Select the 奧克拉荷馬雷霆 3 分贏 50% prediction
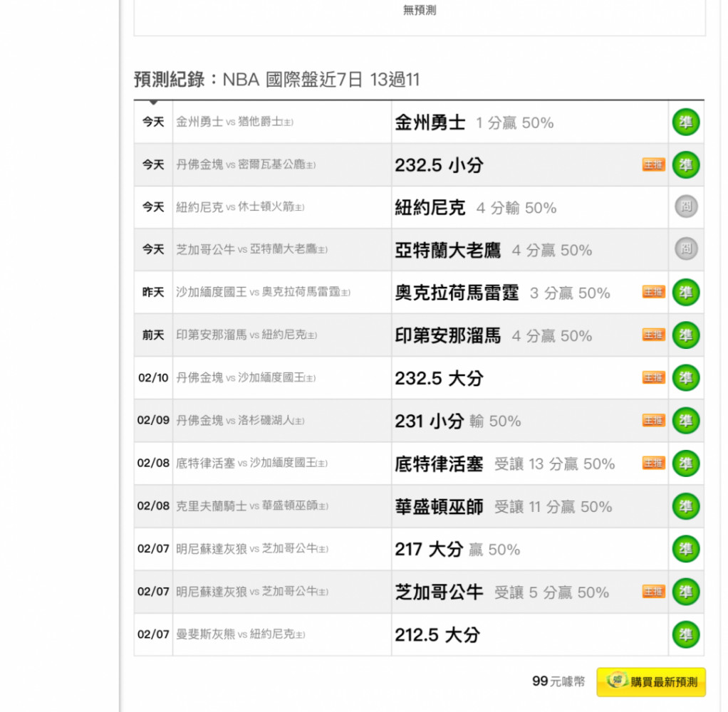Viewport: 728px width, 712px height. 502,293
